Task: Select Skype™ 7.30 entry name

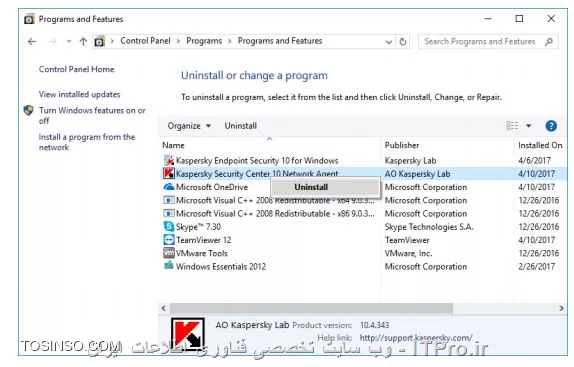Action: coord(198,227)
